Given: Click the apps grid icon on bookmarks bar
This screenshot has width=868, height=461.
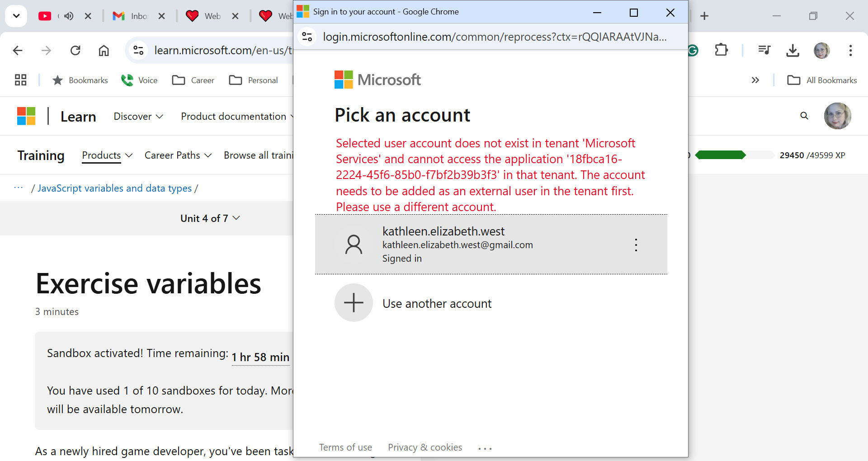Looking at the screenshot, I should click(x=20, y=80).
